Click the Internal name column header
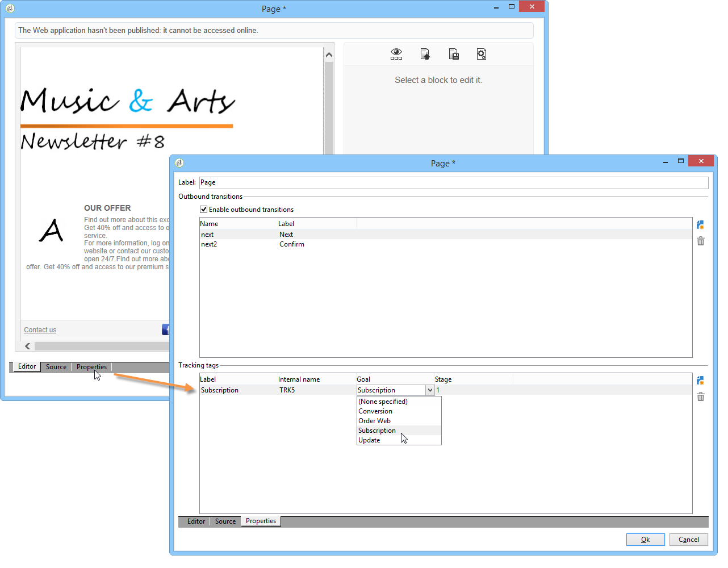728x568 pixels. coord(317,379)
